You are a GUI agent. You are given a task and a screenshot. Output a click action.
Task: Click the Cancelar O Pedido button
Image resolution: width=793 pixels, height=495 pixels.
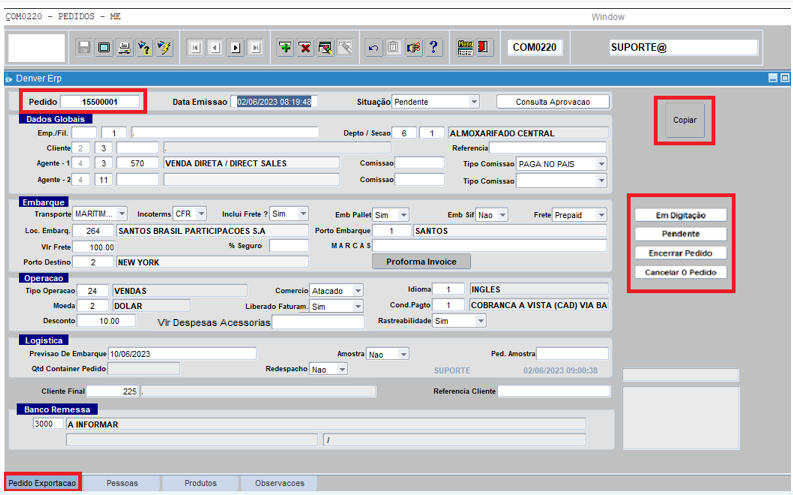(x=681, y=272)
